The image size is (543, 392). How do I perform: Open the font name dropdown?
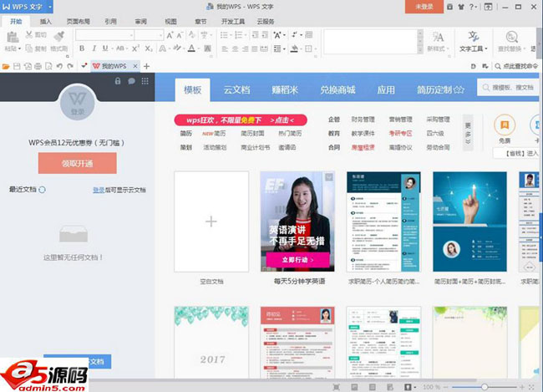(131, 35)
